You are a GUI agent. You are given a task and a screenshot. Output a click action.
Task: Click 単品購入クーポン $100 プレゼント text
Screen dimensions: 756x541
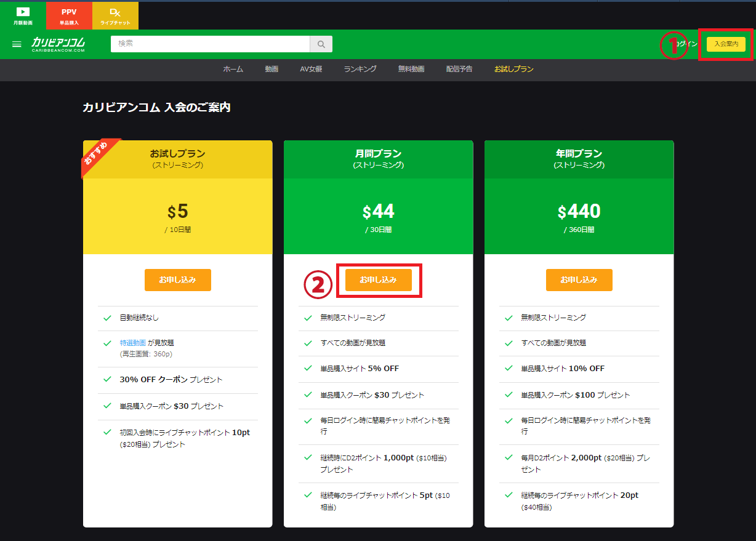[576, 395]
